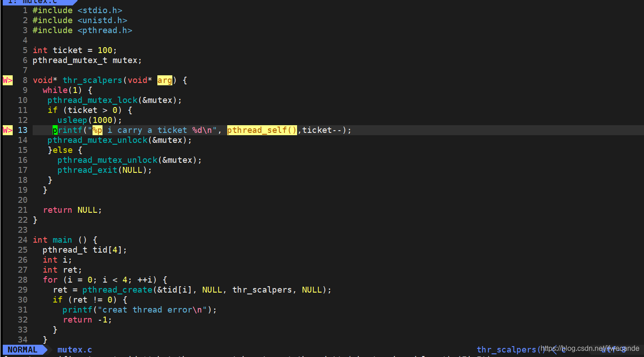Click thr_scalpers function name on line 8
644x357 pixels.
click(x=92, y=80)
